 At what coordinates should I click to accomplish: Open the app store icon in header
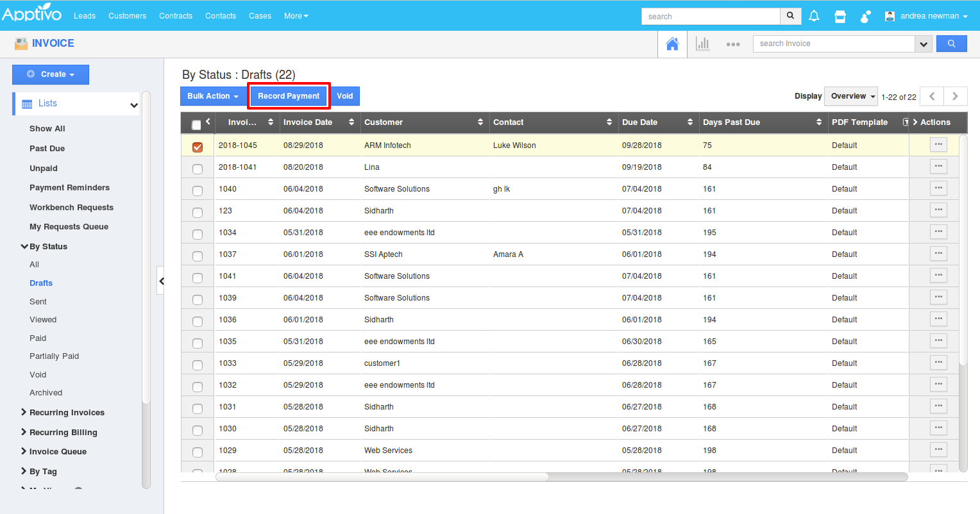pyautogui.click(x=840, y=16)
